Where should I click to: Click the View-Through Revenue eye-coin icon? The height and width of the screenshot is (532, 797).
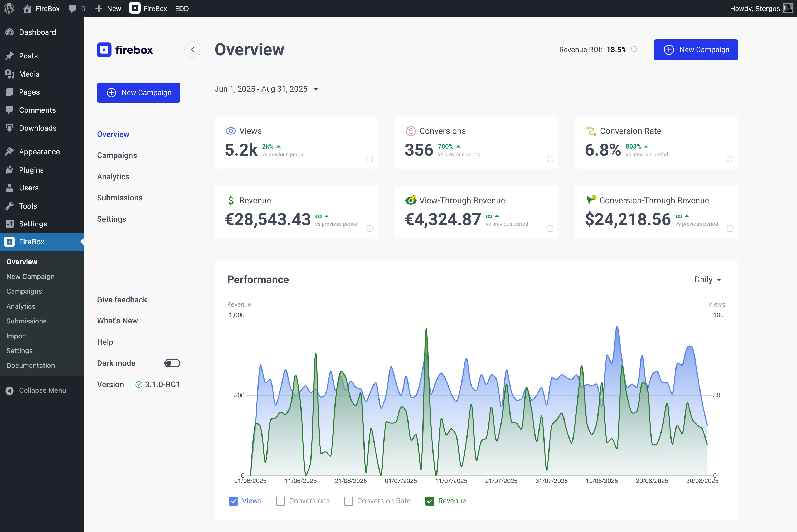tap(411, 200)
